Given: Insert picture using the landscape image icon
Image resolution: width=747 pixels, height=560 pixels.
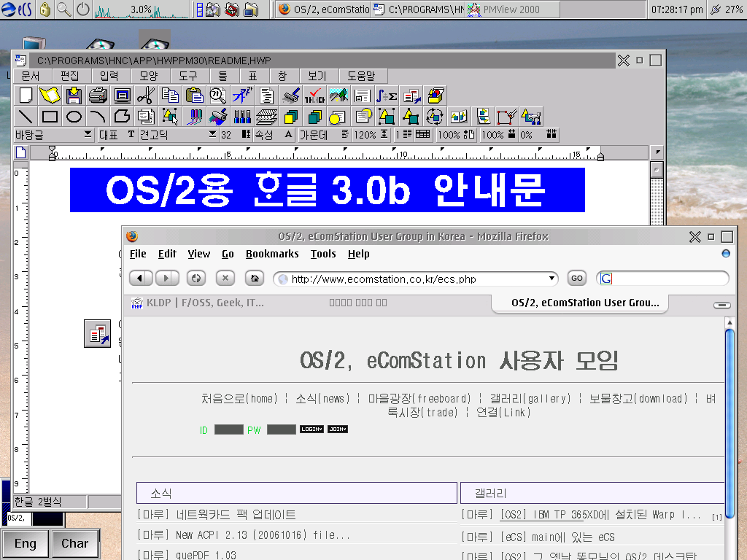Looking at the screenshot, I should click(338, 96).
